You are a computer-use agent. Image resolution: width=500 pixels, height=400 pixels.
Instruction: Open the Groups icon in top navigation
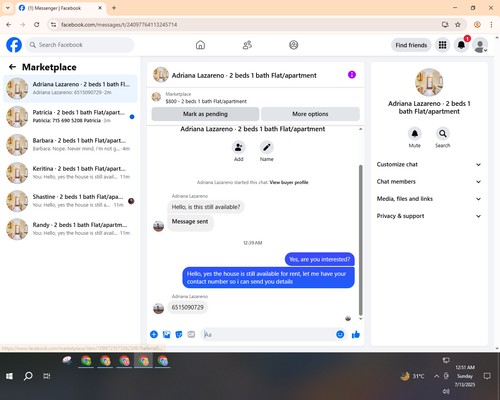(294, 45)
